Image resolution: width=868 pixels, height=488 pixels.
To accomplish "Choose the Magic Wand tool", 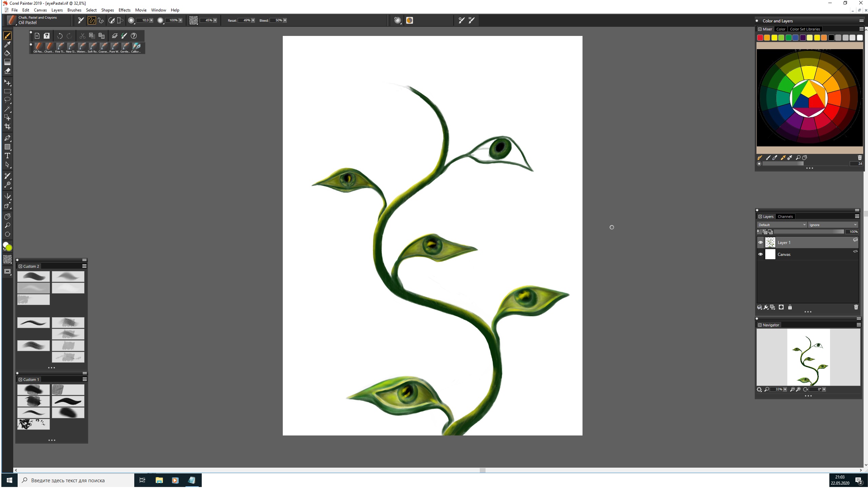I will pyautogui.click(x=7, y=109).
